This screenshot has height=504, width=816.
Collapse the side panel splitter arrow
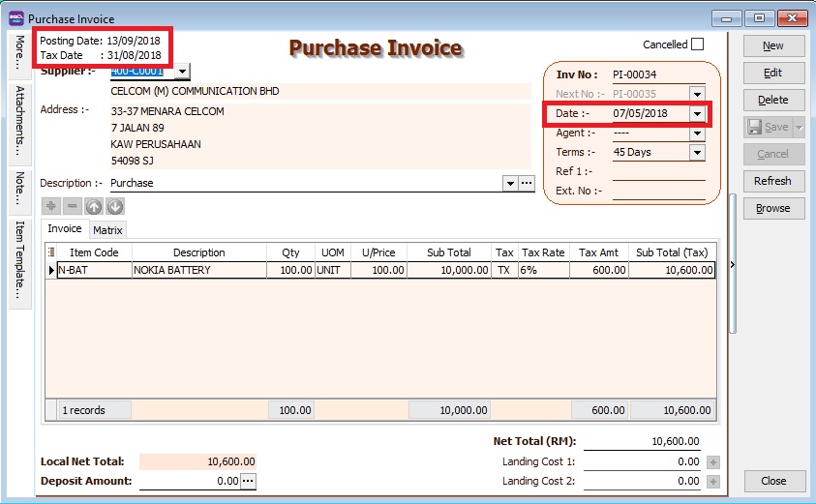point(731,264)
